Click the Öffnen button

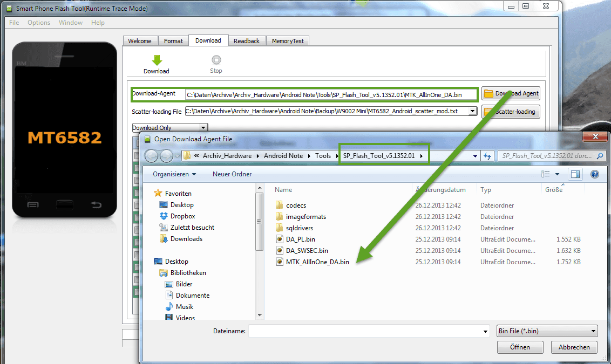coord(520,347)
